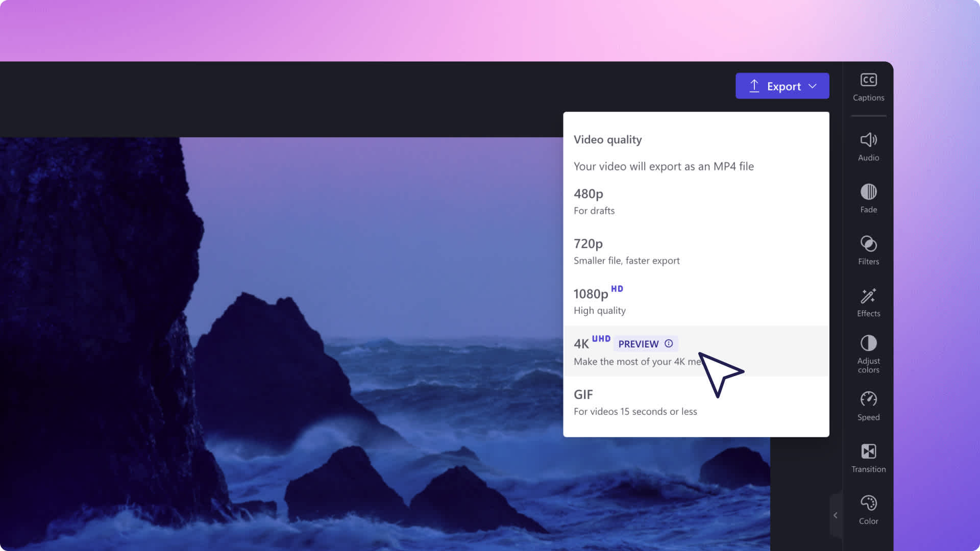Open the Audio panel

click(868, 146)
